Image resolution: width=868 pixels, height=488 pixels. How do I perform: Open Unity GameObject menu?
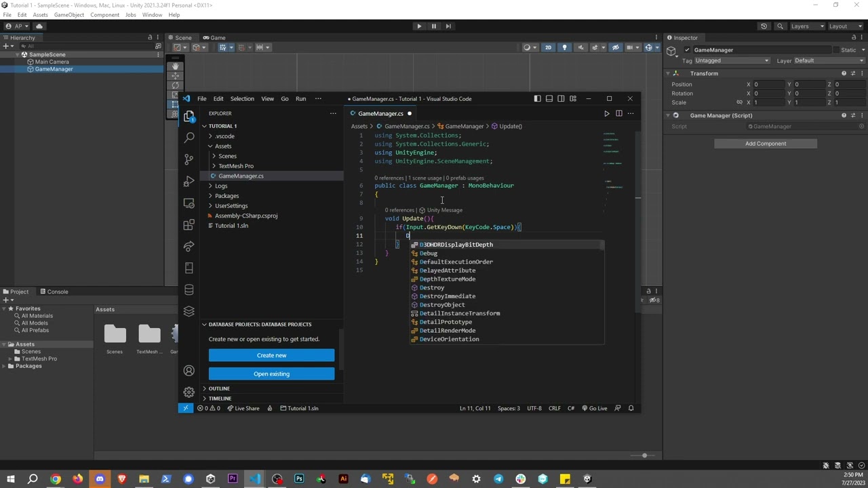68,15
